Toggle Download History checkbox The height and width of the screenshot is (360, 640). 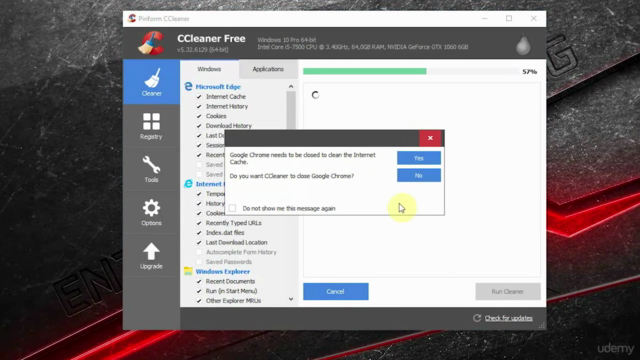199,126
